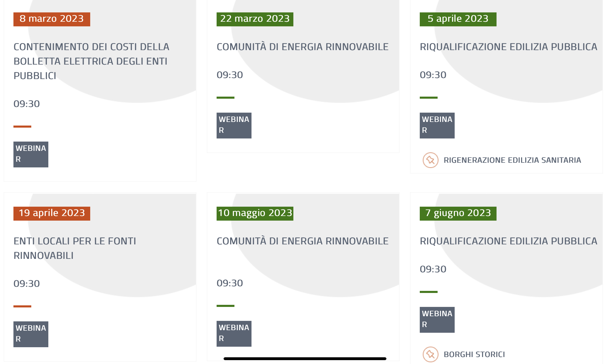The image size is (610, 364).
Task: Open event titled Contenimento dei costi della bolletta
Action: coord(91,61)
